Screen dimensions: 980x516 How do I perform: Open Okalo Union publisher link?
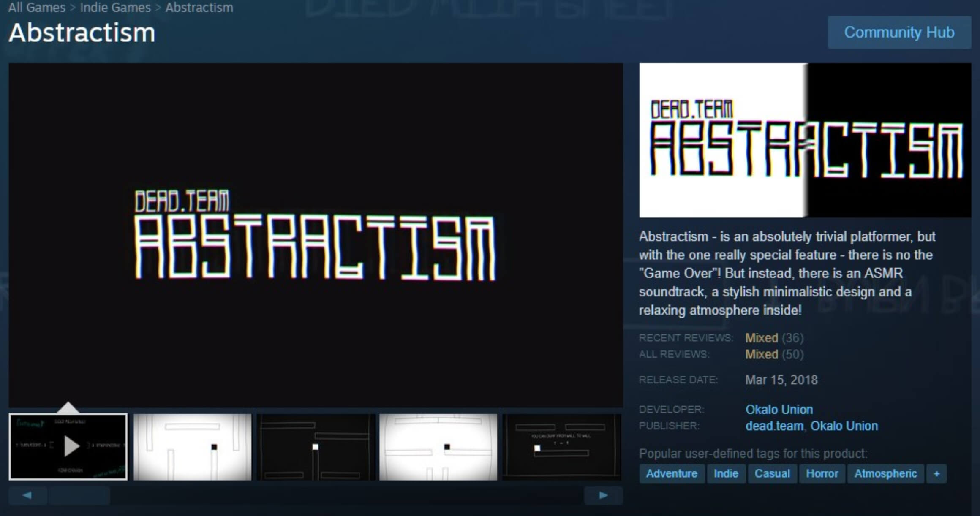(844, 426)
